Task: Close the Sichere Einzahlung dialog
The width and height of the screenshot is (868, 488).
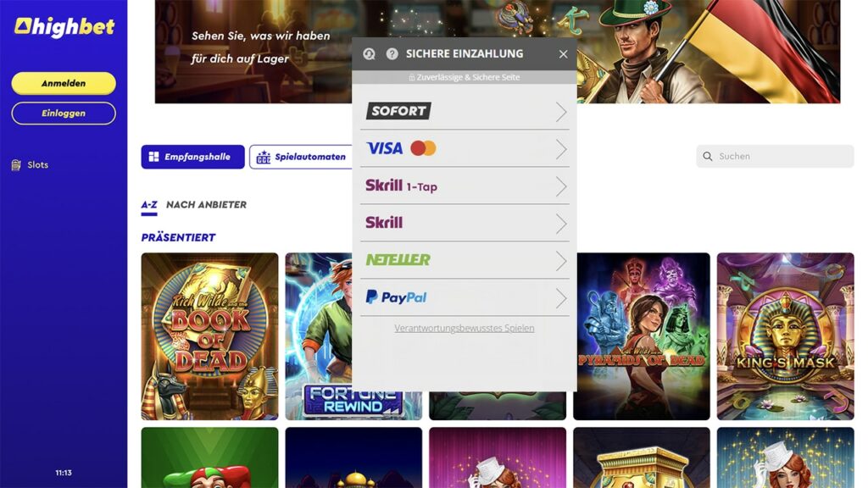Action: pyautogui.click(x=563, y=54)
